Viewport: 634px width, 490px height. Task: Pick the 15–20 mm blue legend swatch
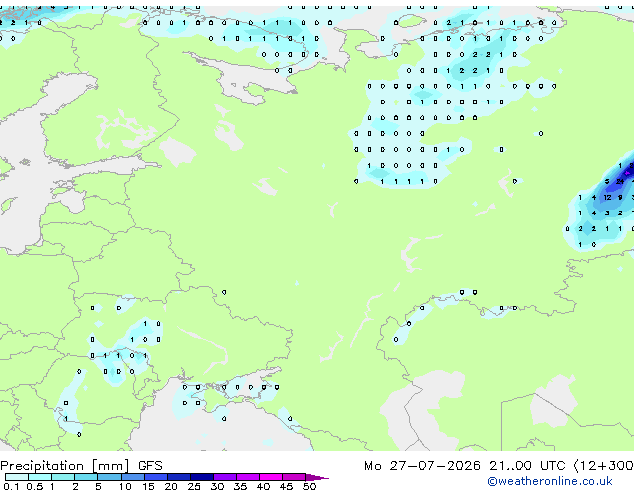click(156, 477)
